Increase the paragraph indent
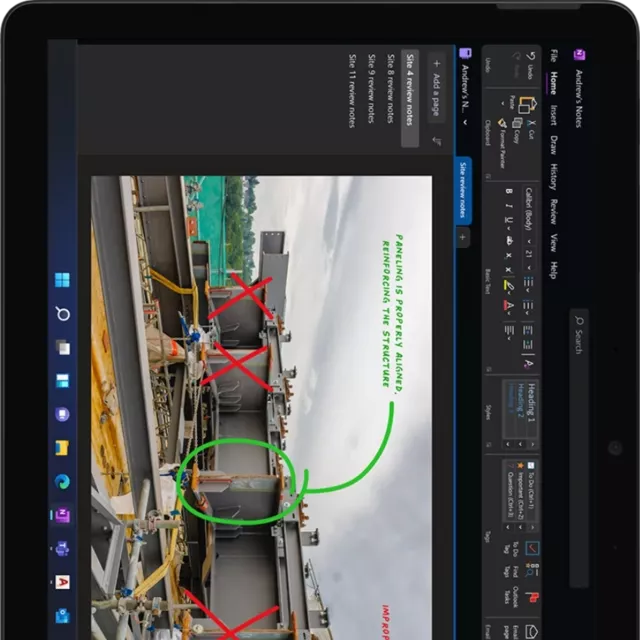Image resolution: width=640 pixels, height=640 pixels. [528, 344]
